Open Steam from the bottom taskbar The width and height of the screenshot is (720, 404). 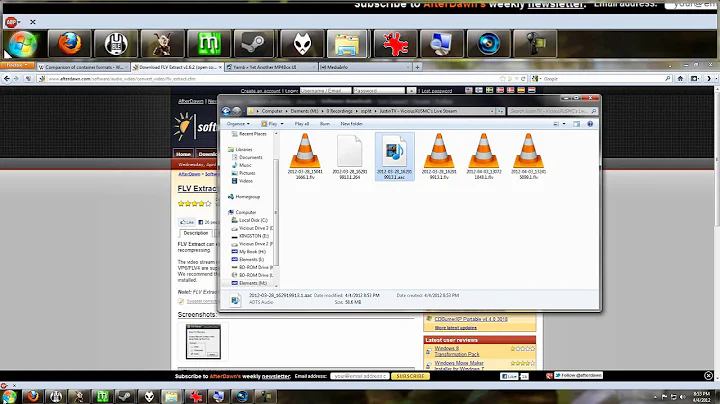click(x=125, y=396)
